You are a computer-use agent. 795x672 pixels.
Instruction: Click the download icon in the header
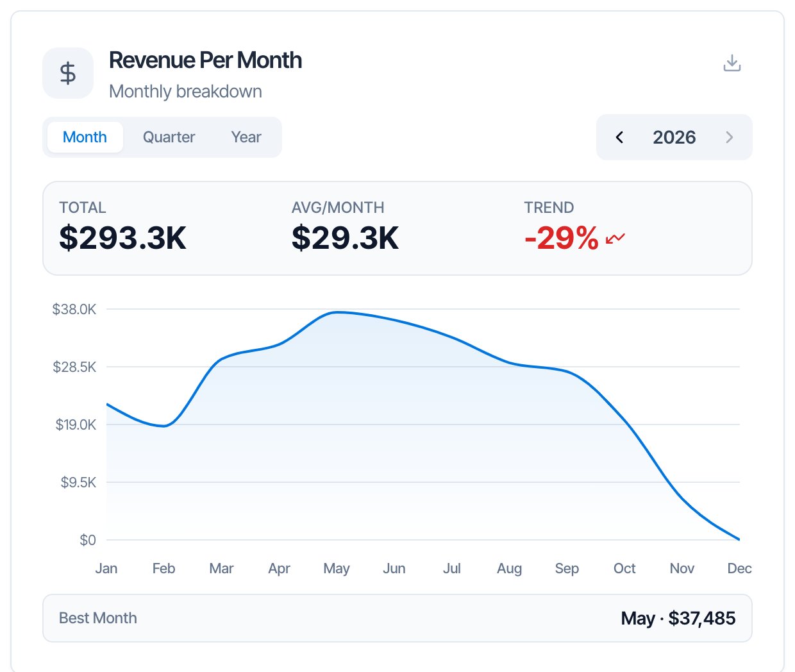pos(732,63)
